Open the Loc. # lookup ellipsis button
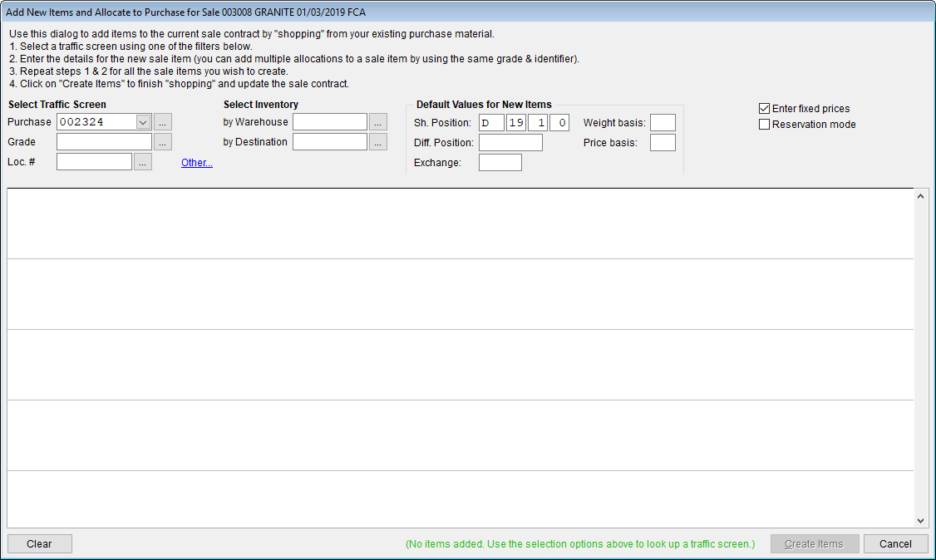Screen dimensions: 936x560 pos(143,162)
